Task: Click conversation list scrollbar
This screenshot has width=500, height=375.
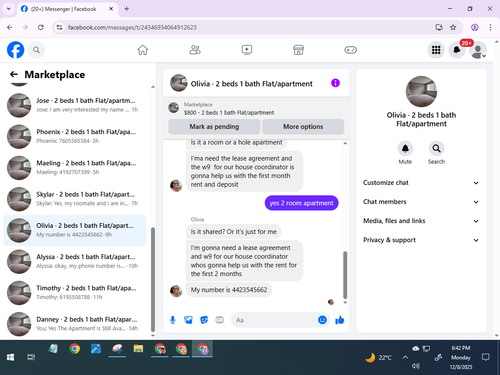Action: [x=153, y=279]
